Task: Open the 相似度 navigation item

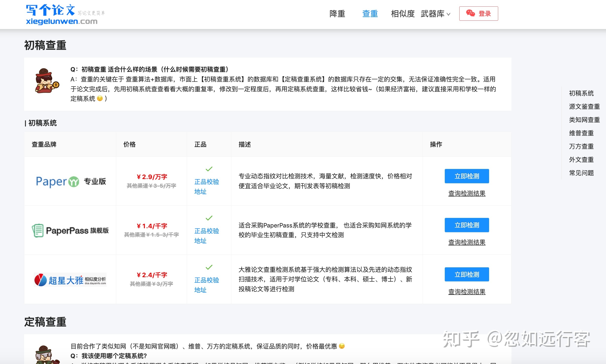Action: pos(403,14)
